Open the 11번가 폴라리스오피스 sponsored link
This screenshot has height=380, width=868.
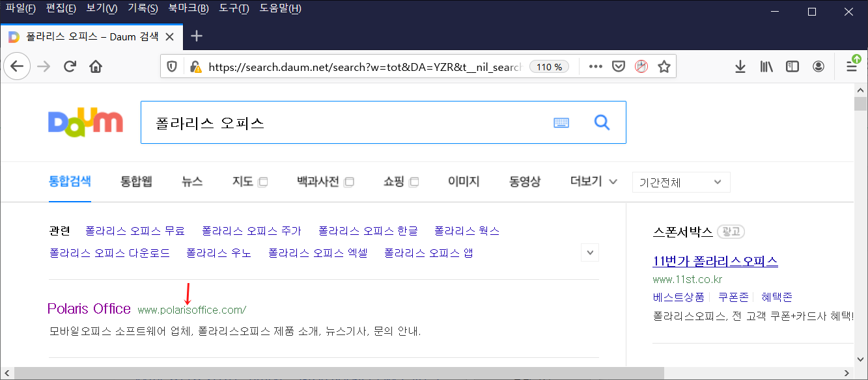click(x=715, y=262)
